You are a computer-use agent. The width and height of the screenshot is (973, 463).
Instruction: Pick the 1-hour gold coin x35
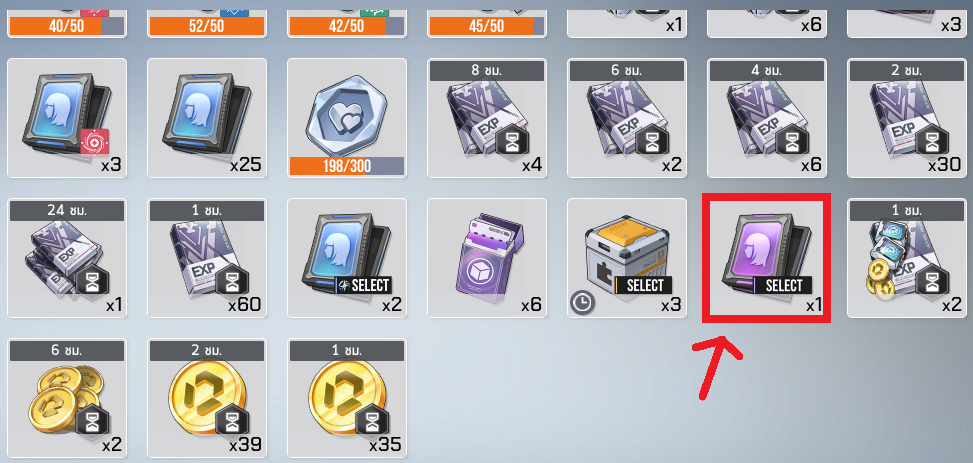[x=347, y=398]
